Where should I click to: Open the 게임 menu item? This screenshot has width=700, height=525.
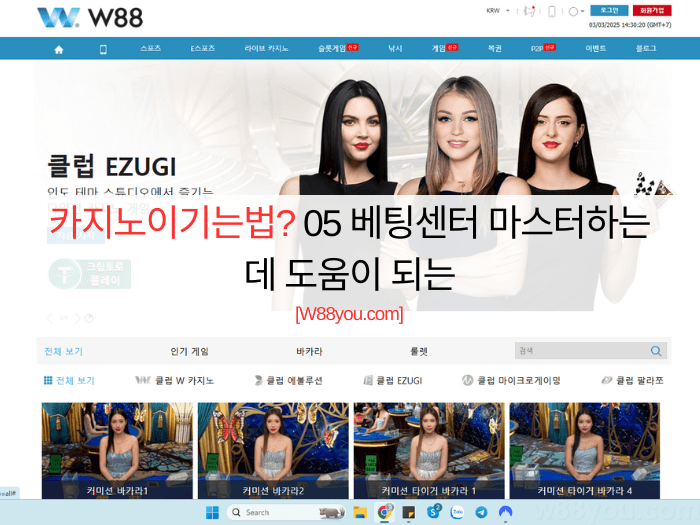pos(444,48)
